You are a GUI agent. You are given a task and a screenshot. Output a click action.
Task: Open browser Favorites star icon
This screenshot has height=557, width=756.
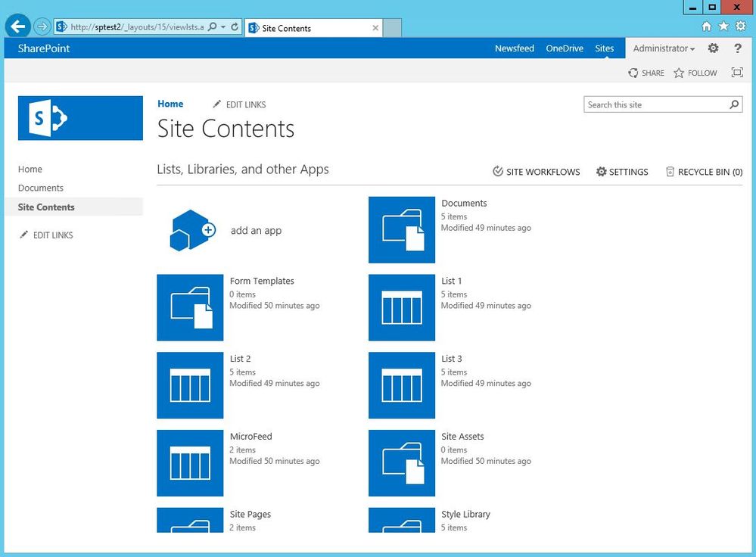click(723, 26)
